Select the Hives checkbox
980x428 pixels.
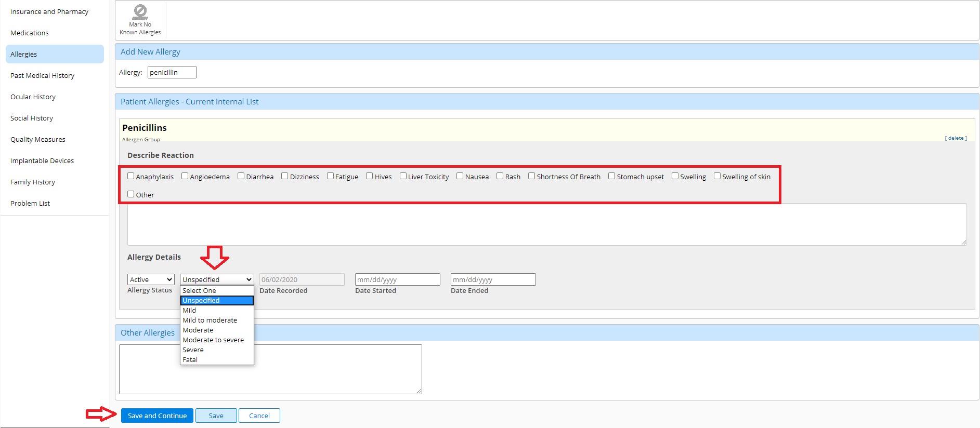click(369, 176)
